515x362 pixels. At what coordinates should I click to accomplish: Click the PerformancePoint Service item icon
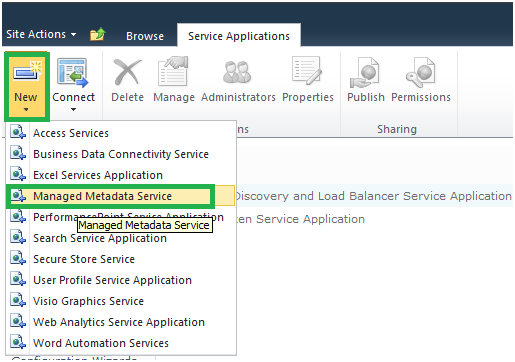click(x=18, y=216)
